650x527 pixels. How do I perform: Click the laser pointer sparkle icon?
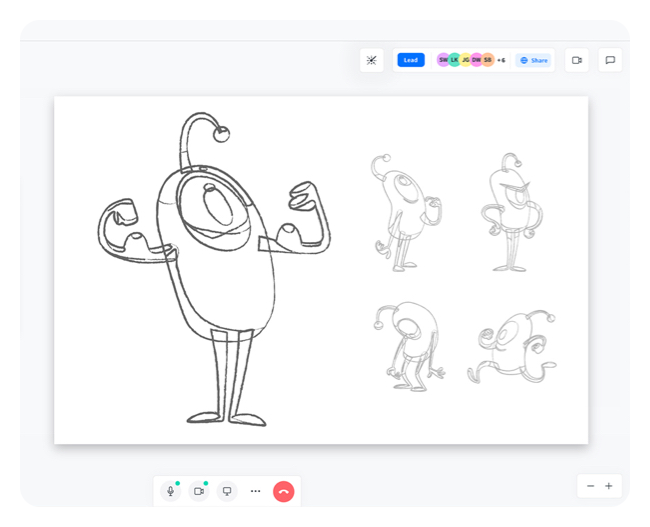click(x=371, y=60)
